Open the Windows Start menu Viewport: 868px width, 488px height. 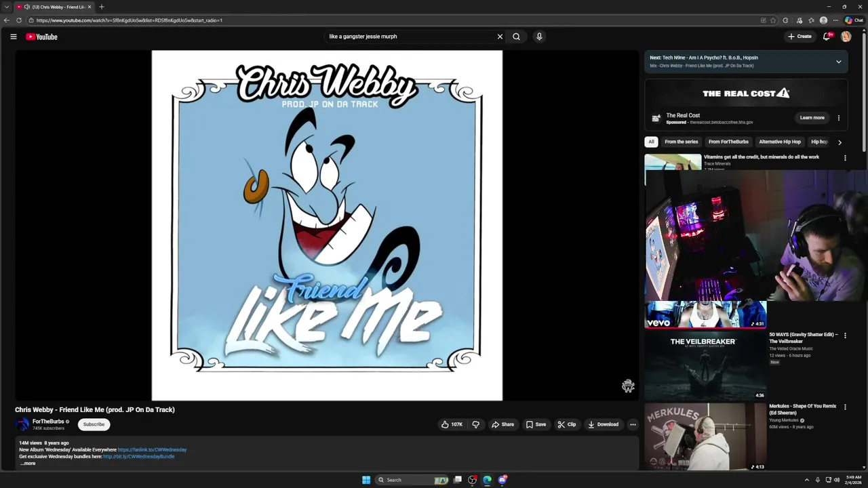366,480
